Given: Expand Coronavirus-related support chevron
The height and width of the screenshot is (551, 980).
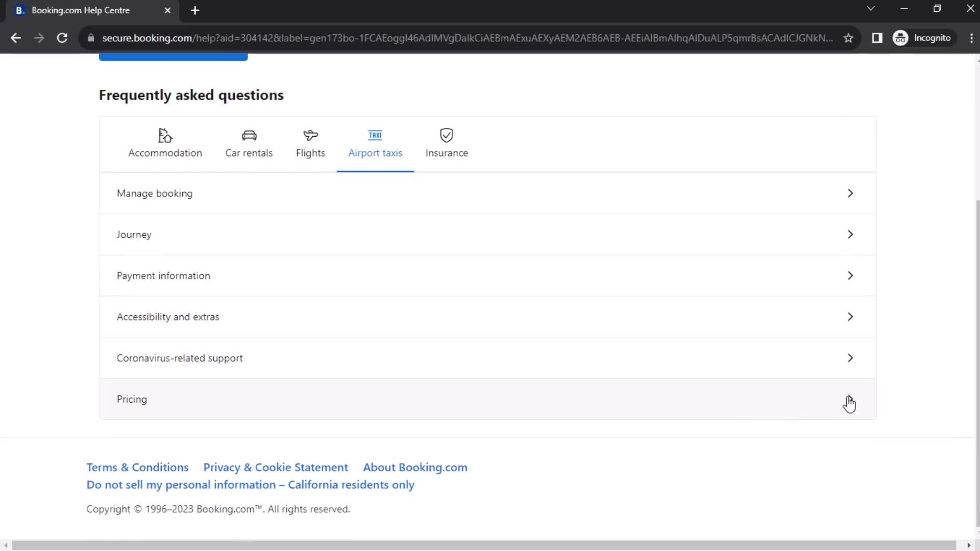Looking at the screenshot, I should click(850, 358).
